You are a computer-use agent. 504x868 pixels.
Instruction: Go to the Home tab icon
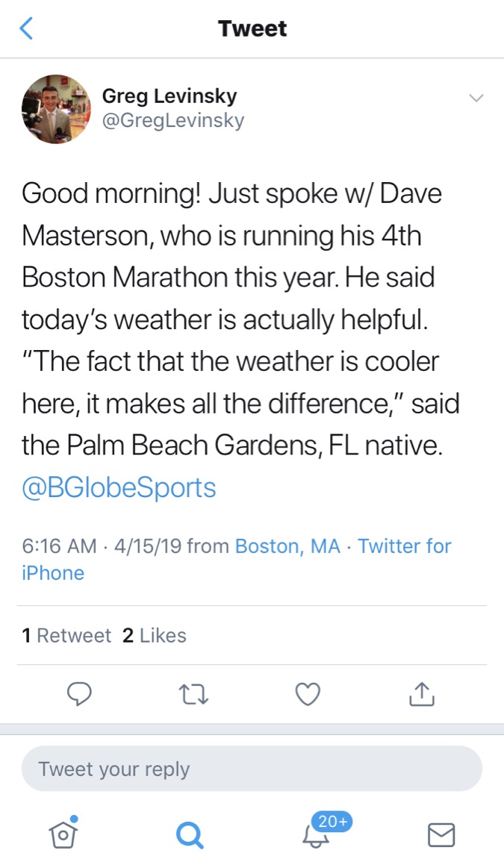64,834
